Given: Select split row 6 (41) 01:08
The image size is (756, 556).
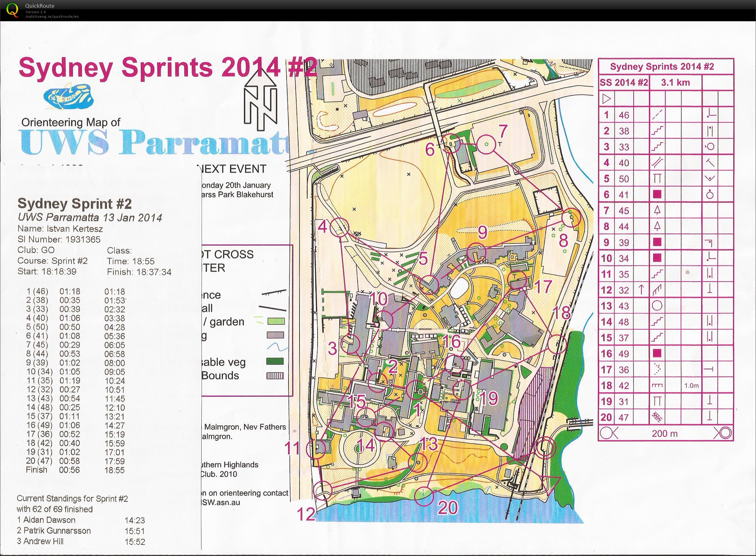Looking at the screenshot, I should click(76, 336).
